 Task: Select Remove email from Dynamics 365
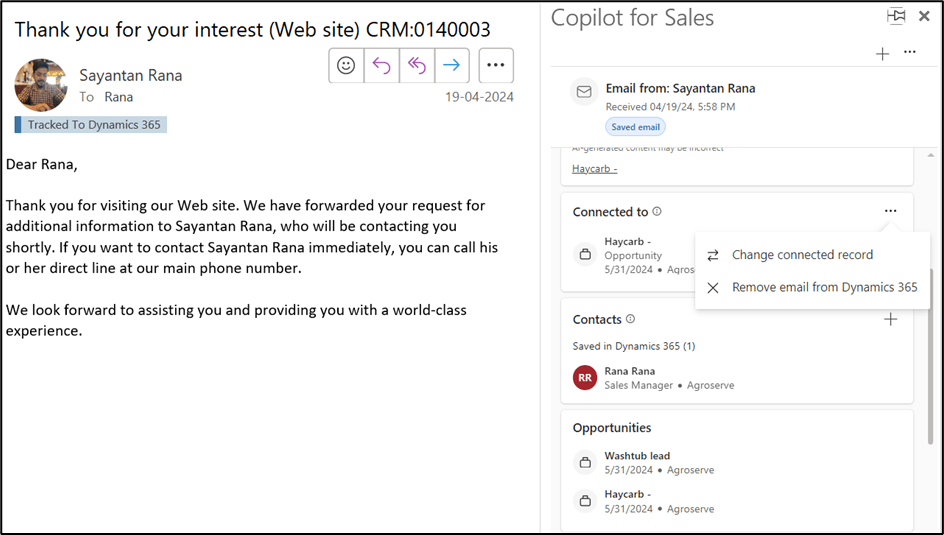[824, 287]
